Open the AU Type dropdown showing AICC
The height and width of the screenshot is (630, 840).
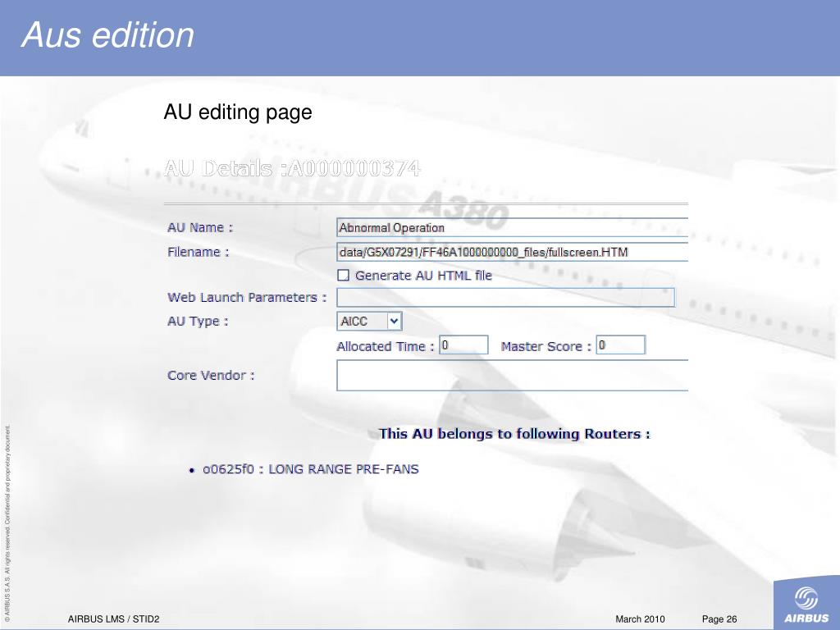pos(370,322)
